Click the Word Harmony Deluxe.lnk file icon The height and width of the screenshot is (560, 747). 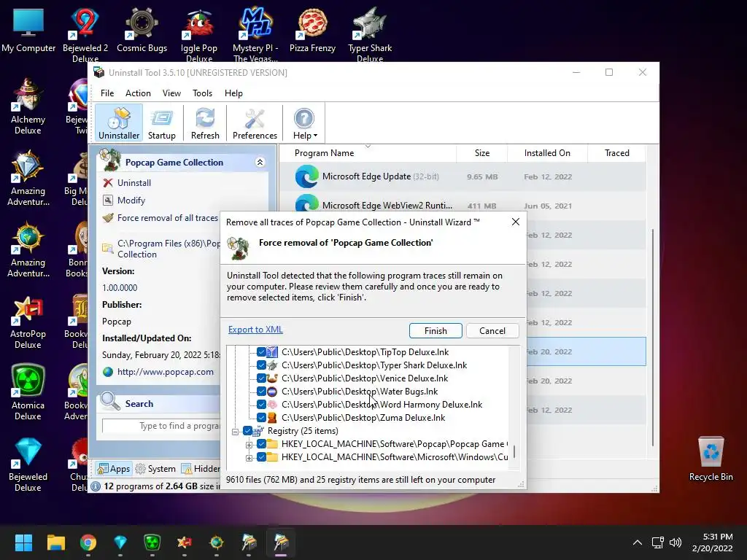pos(272,404)
